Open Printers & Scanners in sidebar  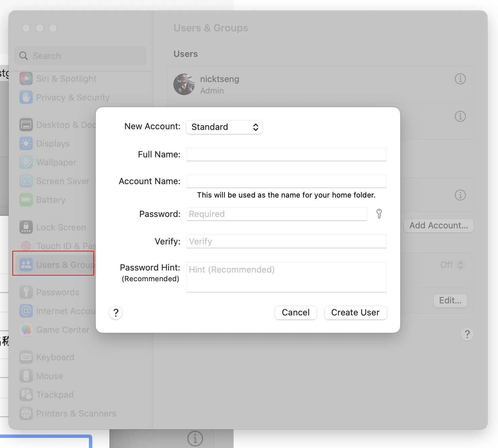76,414
